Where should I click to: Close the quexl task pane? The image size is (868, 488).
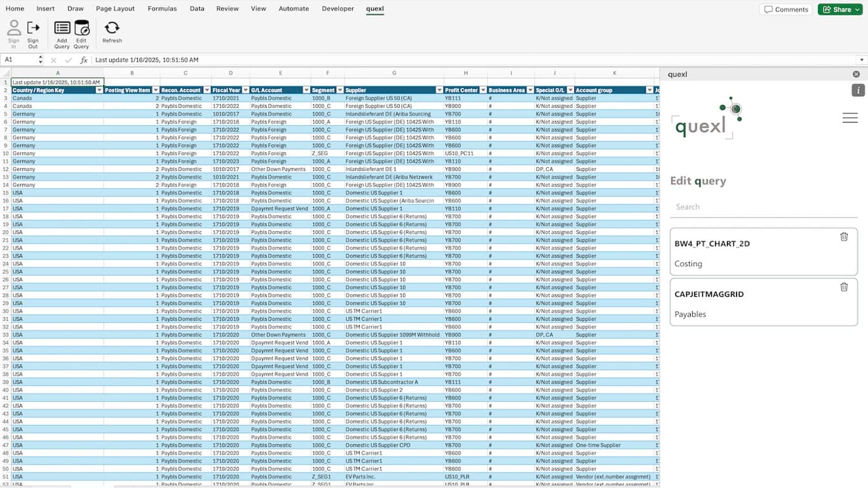click(856, 74)
